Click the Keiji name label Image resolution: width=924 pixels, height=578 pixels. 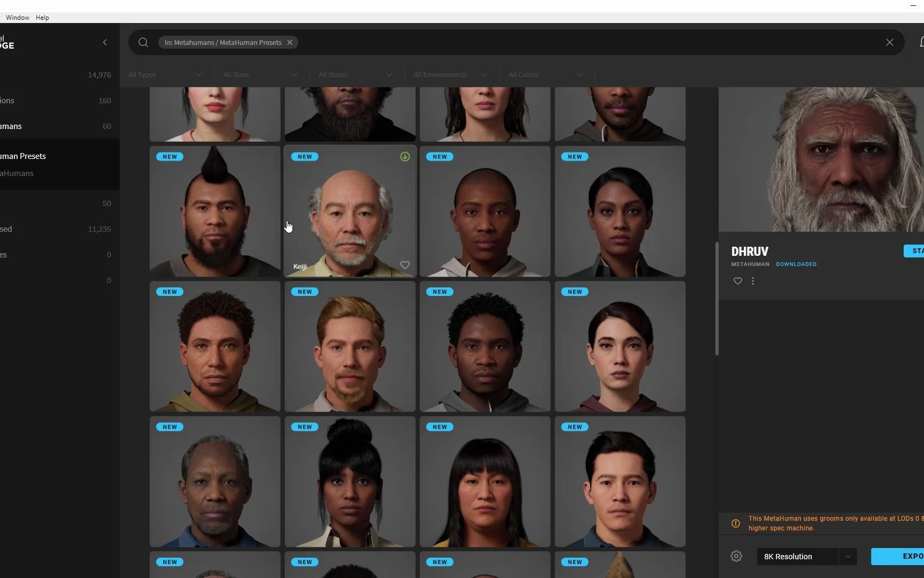300,267
